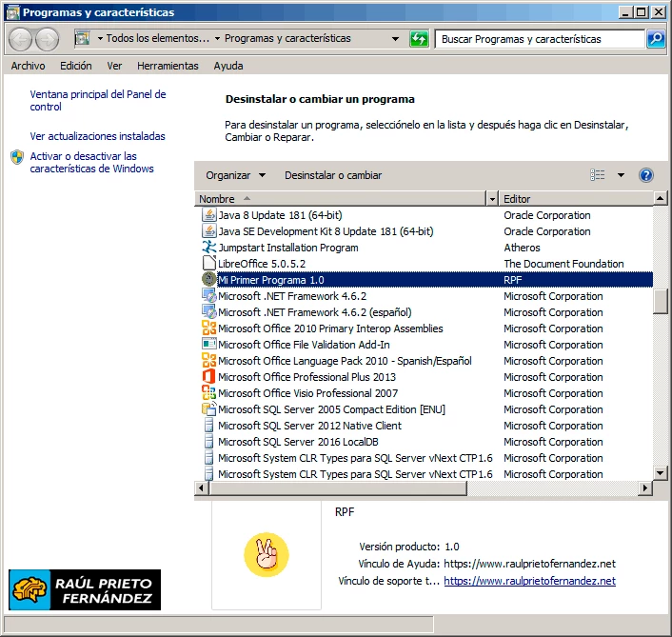The width and height of the screenshot is (672, 637).
Task: Click the back navigation arrow button
Action: [21, 39]
